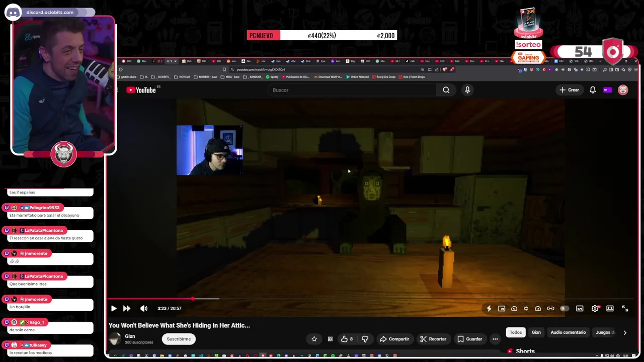Screen dimensions: 644x362
Task: Open the Gixn channel name link
Action: pyautogui.click(x=130, y=336)
